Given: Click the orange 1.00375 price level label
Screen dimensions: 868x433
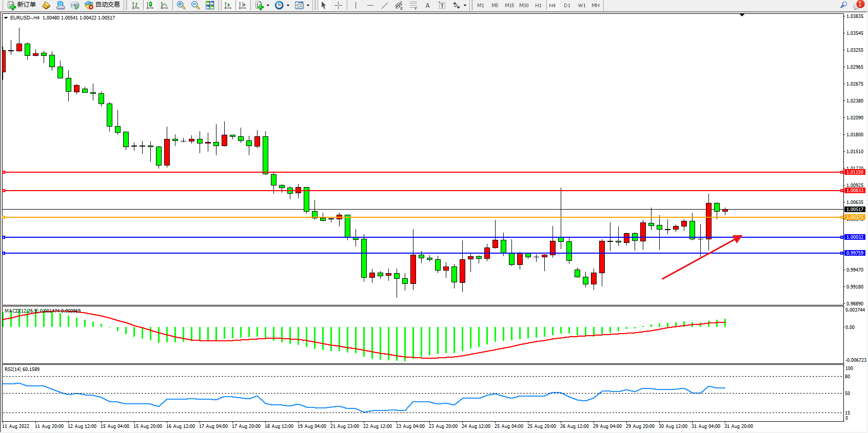Looking at the screenshot, I should pyautogui.click(x=855, y=217).
